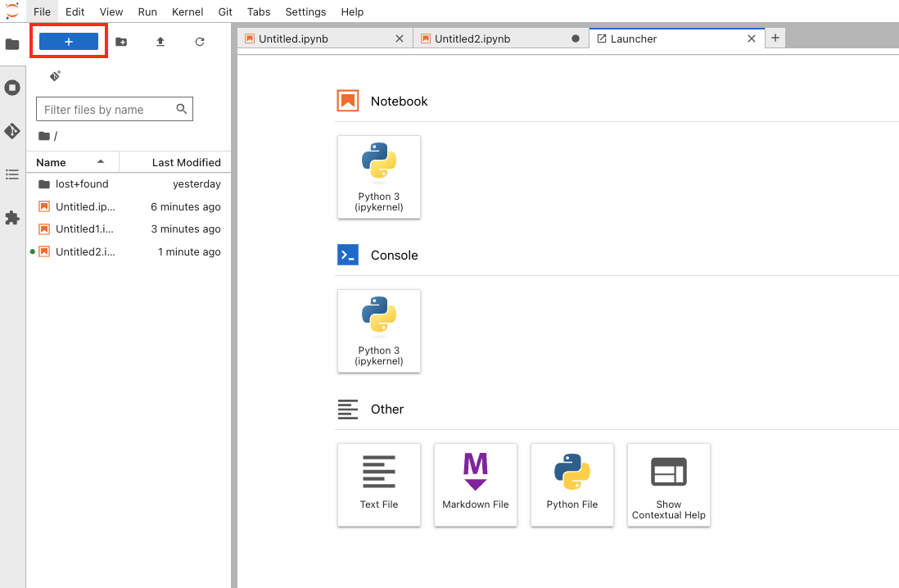
Task: Click the Git clone icon below toolbar
Action: tap(55, 76)
